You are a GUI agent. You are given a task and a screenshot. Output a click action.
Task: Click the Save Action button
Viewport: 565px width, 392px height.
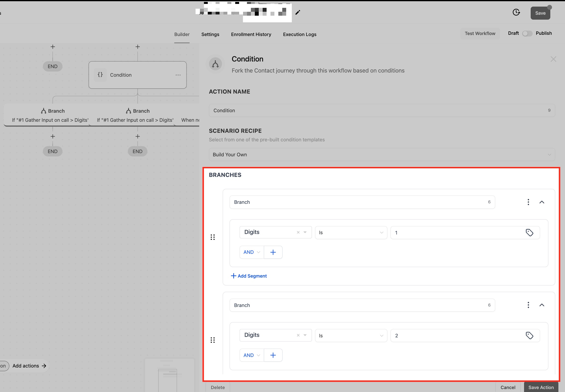(541, 387)
